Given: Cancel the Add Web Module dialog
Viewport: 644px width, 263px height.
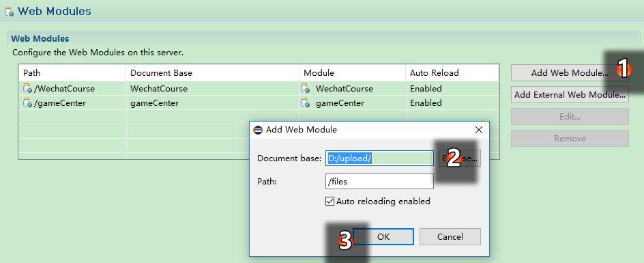Looking at the screenshot, I should coord(450,236).
